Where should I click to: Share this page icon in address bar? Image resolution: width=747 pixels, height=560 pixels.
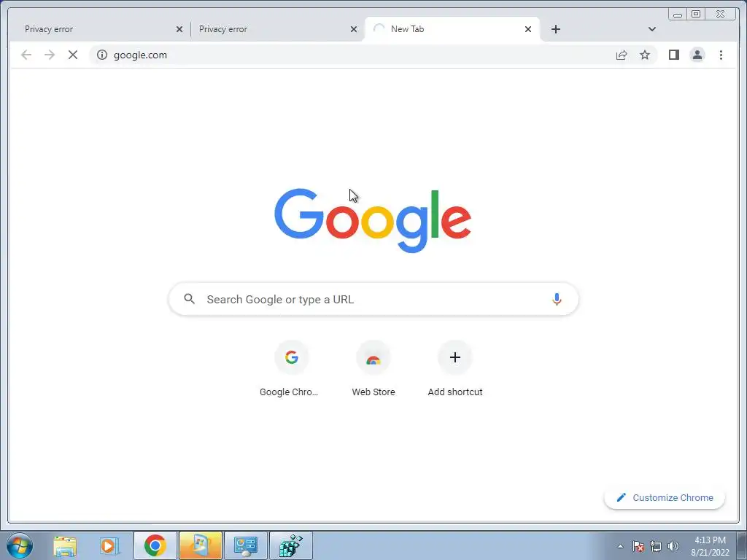[622, 55]
